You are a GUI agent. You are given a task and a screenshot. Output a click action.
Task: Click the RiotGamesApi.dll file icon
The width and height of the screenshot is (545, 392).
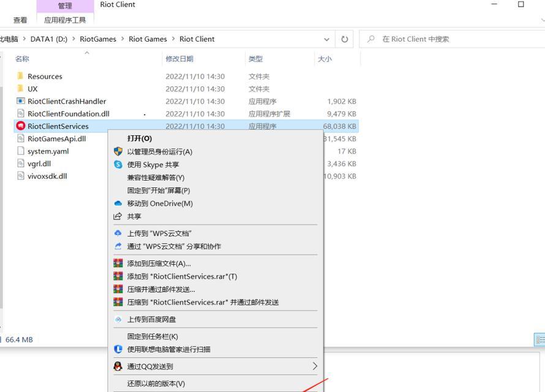[20, 138]
